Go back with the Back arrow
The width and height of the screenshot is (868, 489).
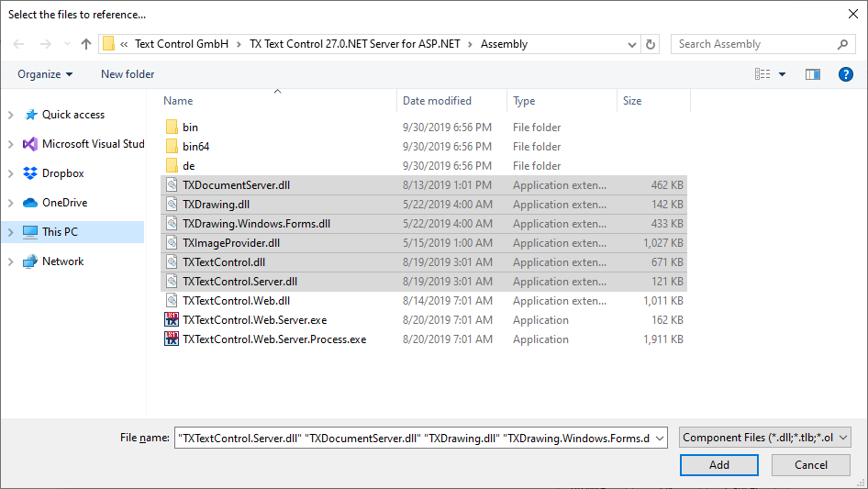pyautogui.click(x=18, y=44)
